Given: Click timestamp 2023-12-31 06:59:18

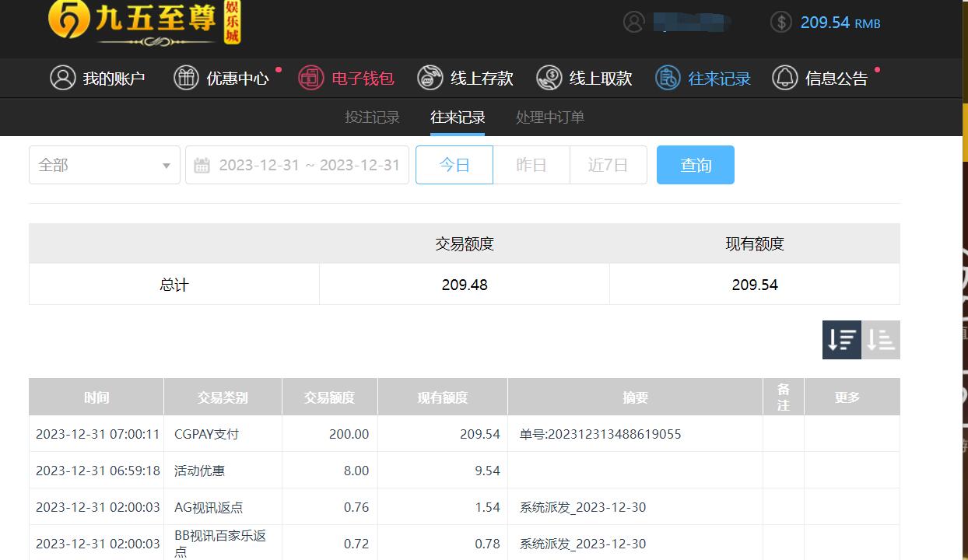Looking at the screenshot, I should click(x=97, y=471).
